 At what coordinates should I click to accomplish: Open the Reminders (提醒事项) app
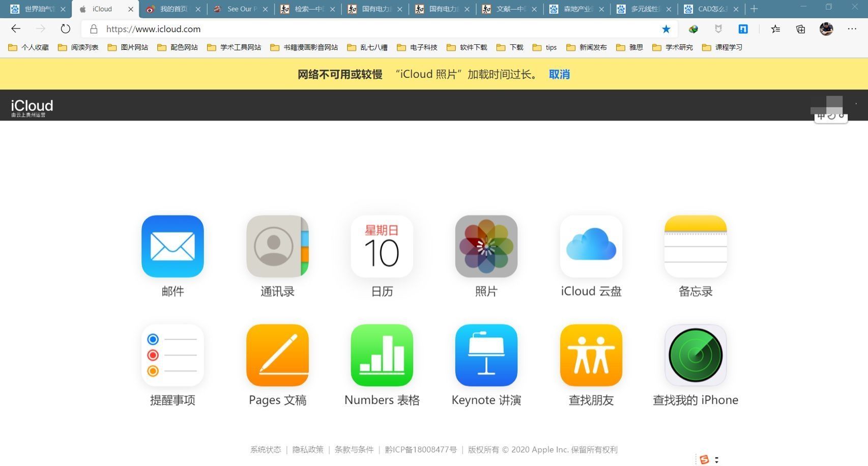pyautogui.click(x=172, y=355)
